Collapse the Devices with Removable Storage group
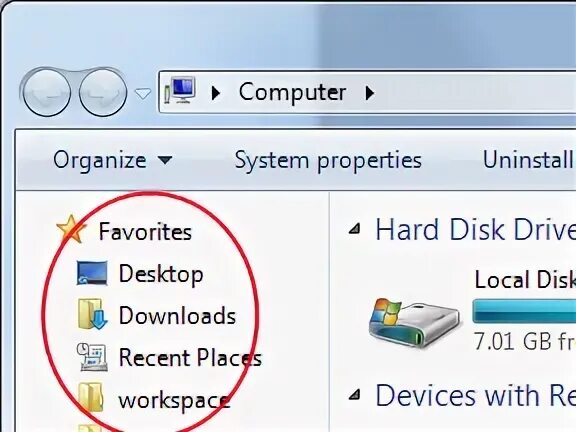 point(354,395)
